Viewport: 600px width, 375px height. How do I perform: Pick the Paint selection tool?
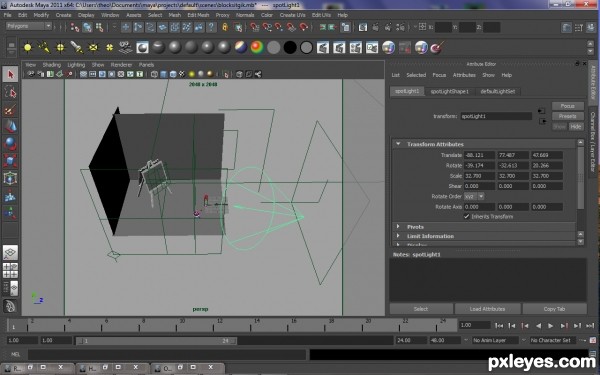pos(10,109)
